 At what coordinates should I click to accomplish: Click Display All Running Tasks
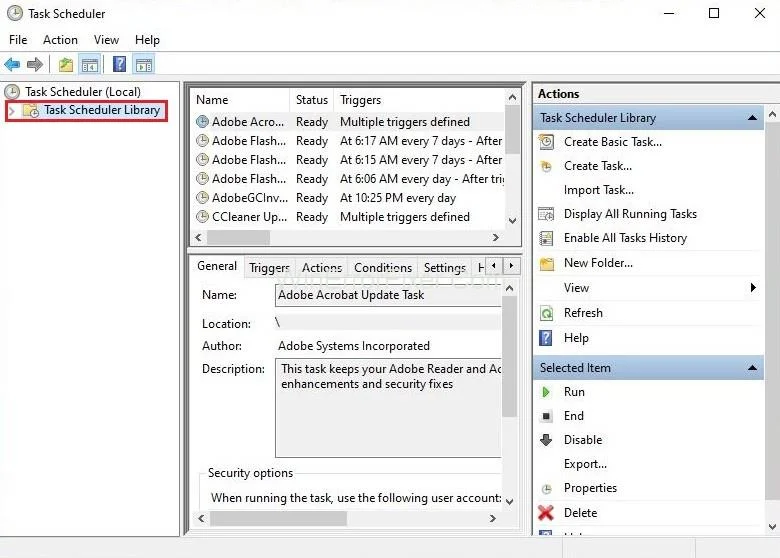630,214
